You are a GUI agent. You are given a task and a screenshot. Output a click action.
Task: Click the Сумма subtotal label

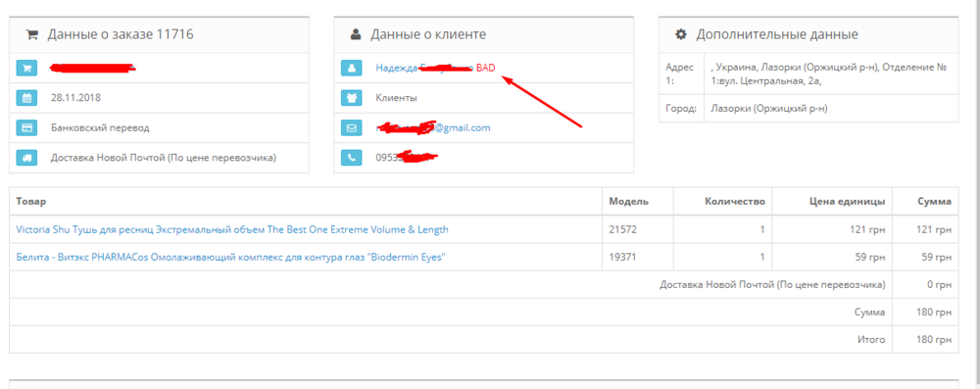click(869, 312)
